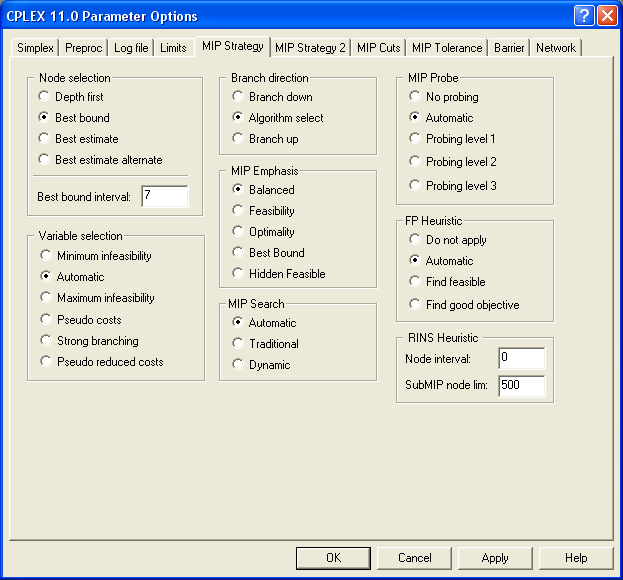This screenshot has height=580, width=623.
Task: Select Find good objective option
Action: click(x=464, y=305)
